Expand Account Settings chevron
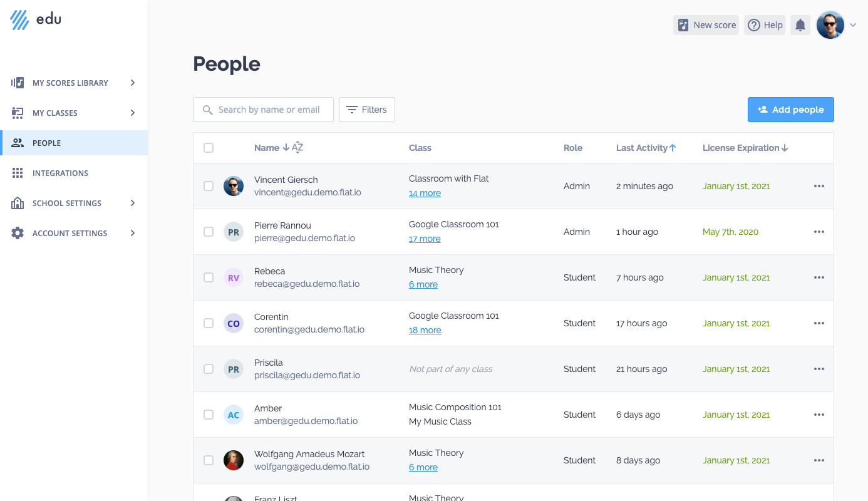Viewport: 868px width, 501px height. click(133, 233)
